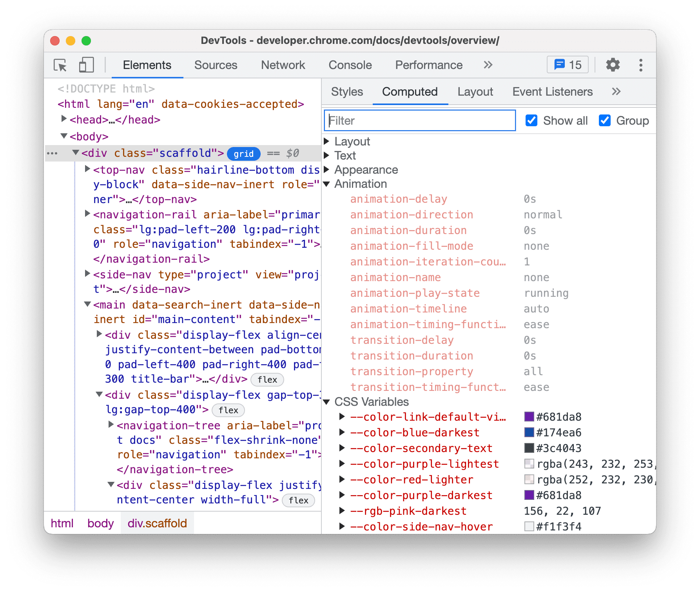Switch to the Network panel tab

283,65
